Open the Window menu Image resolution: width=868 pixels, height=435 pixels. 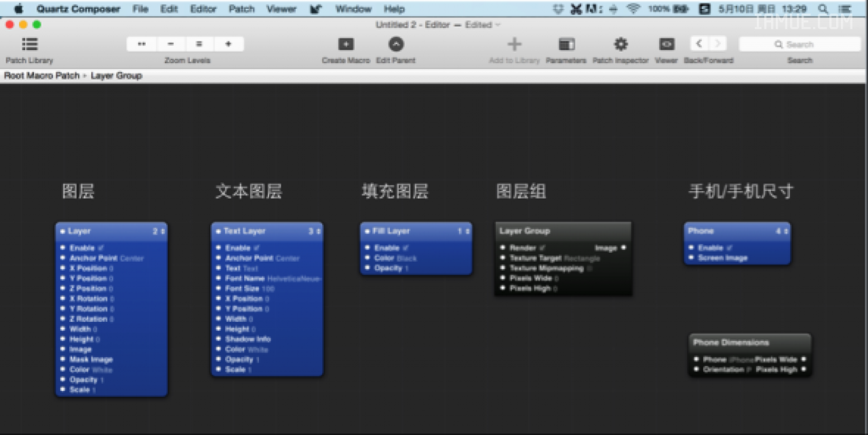353,9
